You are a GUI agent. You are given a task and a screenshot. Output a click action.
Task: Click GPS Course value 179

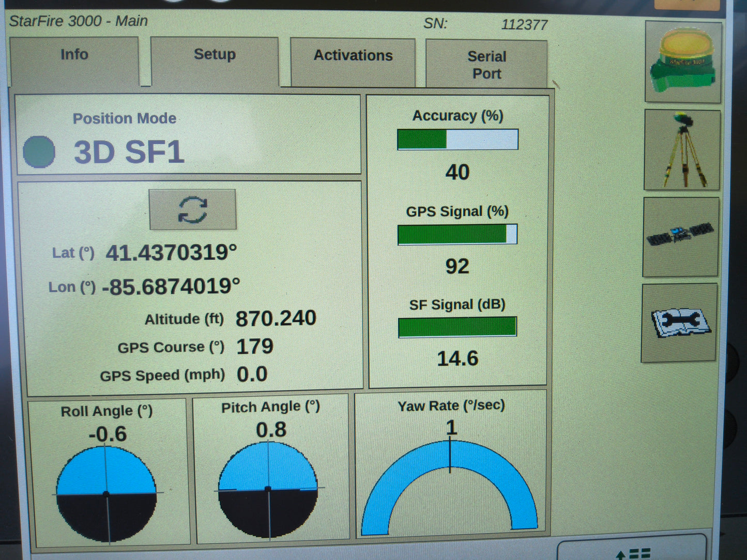coord(254,346)
